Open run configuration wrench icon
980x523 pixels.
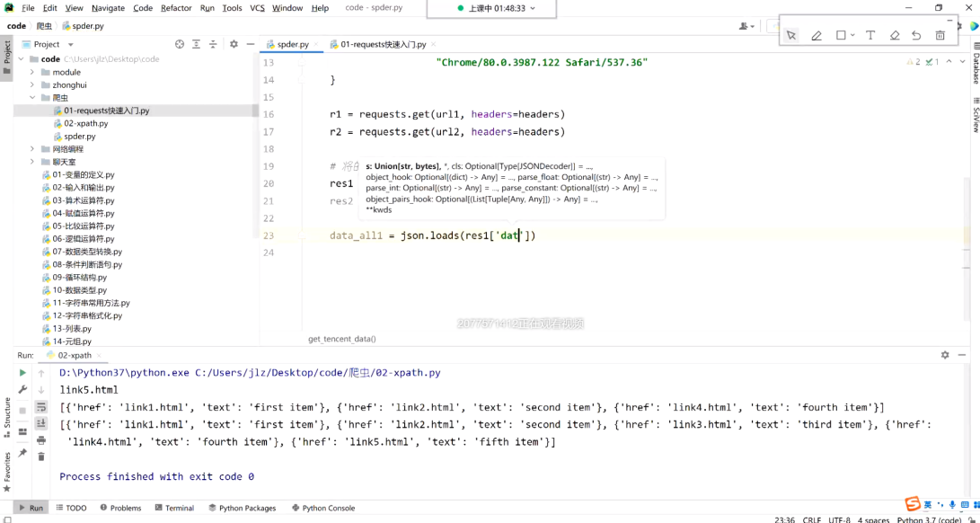click(x=23, y=390)
